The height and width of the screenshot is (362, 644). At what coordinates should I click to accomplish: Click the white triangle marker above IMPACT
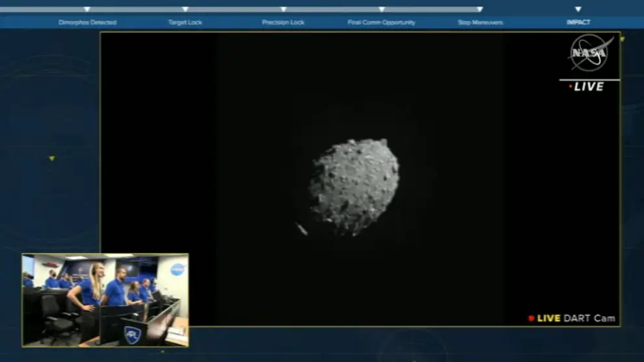point(578,9)
